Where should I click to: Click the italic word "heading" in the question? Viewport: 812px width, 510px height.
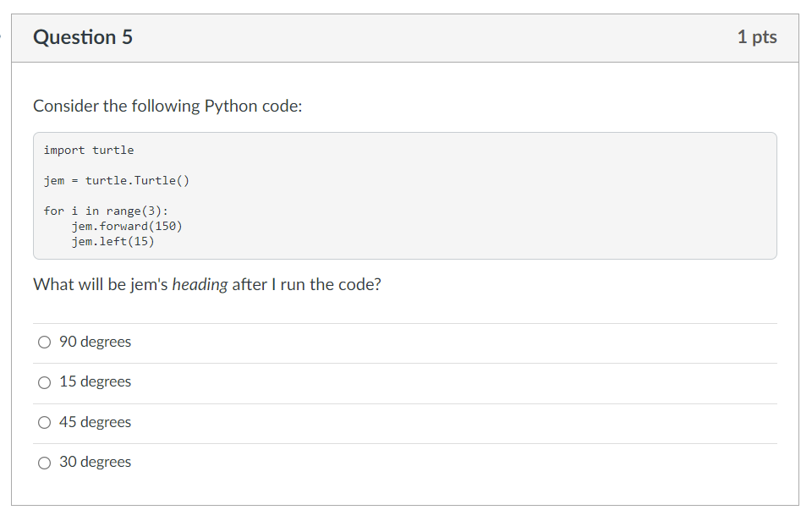200,285
